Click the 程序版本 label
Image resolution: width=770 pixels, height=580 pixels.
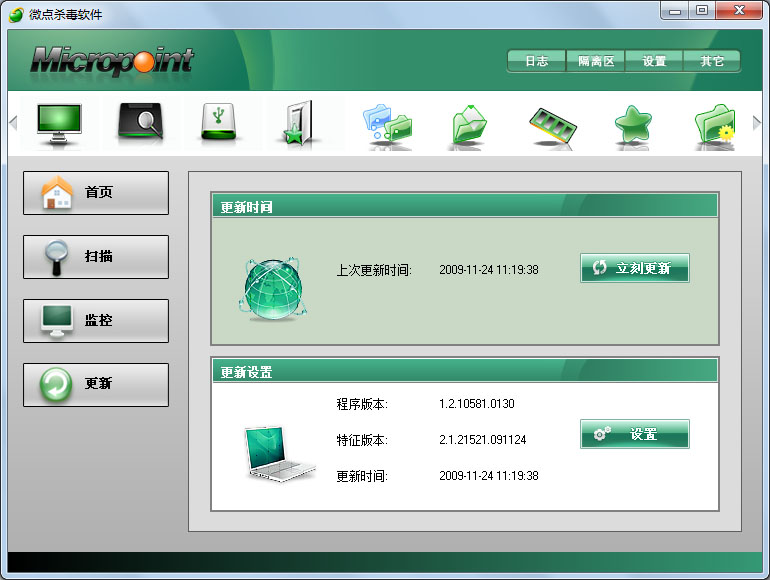(362, 404)
